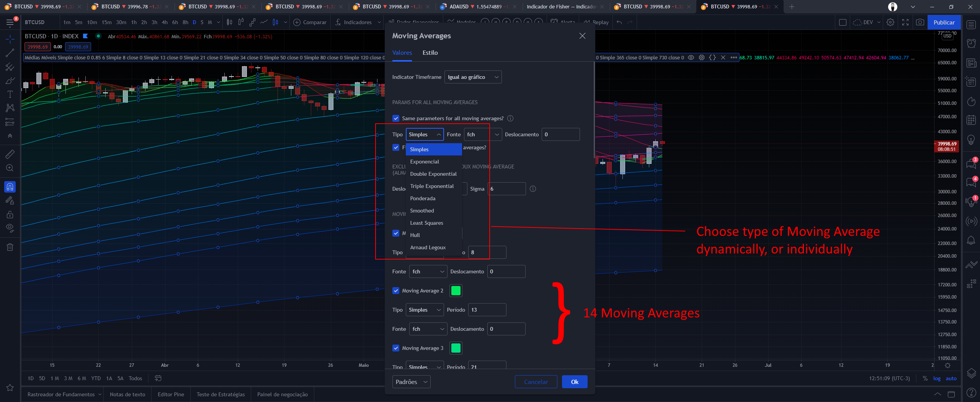Image resolution: width=980 pixels, height=402 pixels.
Task: Open notifications bell in right sidebar
Action: [971, 240]
